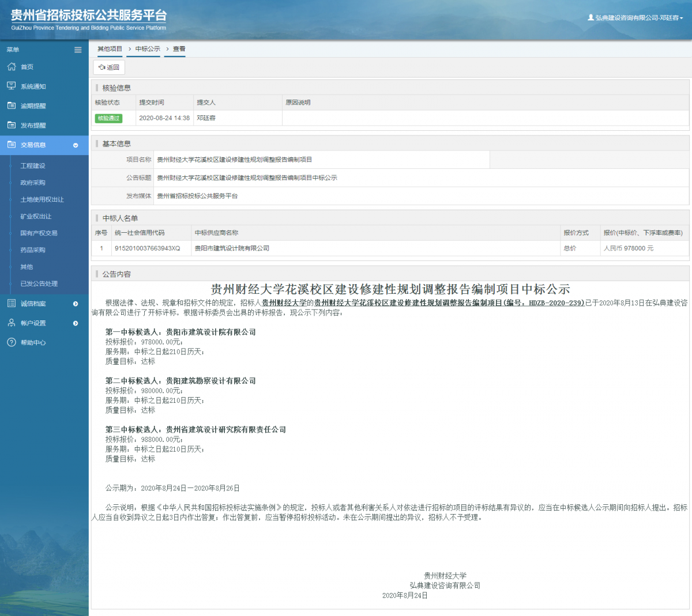This screenshot has width=692, height=616.
Task: Click the 中标人名单 section header
Action: pos(120,218)
